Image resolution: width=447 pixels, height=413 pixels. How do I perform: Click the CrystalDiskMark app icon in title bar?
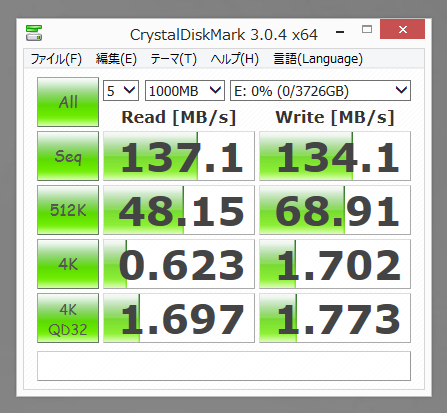[x=34, y=33]
